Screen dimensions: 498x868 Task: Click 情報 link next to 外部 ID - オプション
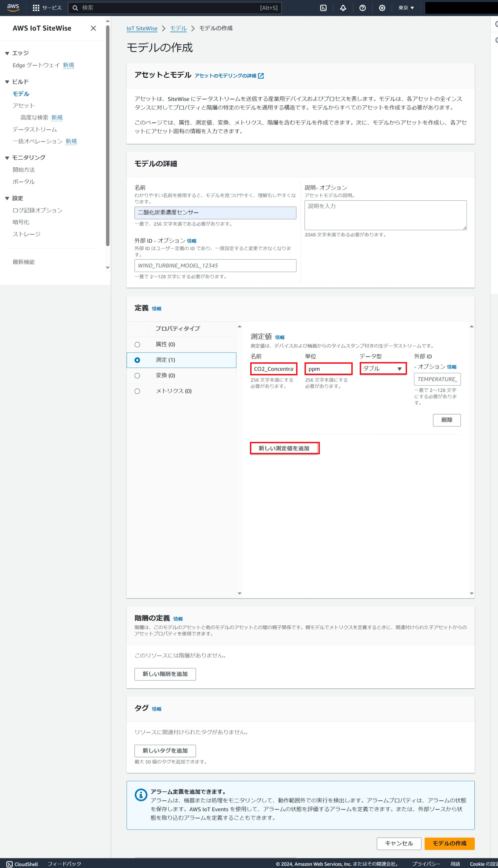pos(191,241)
